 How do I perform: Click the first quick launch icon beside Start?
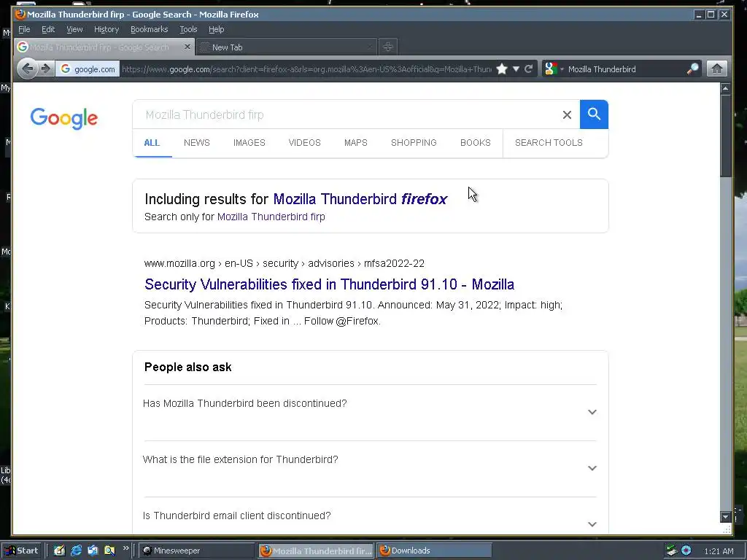click(59, 551)
